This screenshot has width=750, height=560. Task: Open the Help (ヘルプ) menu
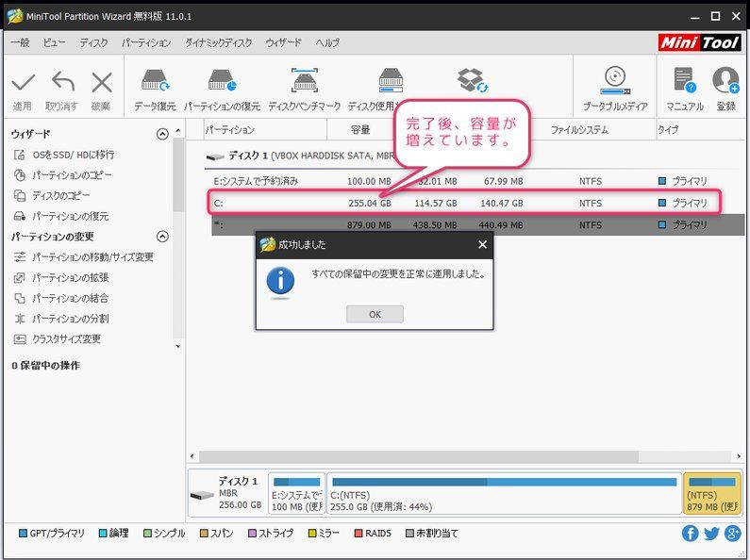click(327, 42)
